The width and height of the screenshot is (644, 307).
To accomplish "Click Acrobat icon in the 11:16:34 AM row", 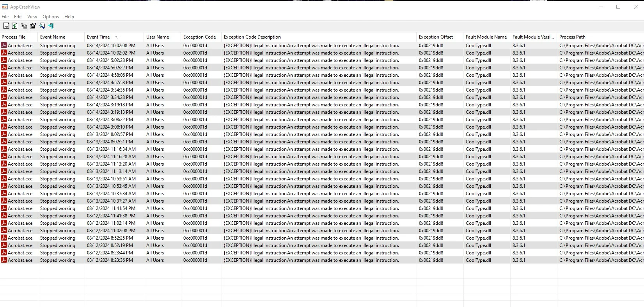I will tap(4, 149).
